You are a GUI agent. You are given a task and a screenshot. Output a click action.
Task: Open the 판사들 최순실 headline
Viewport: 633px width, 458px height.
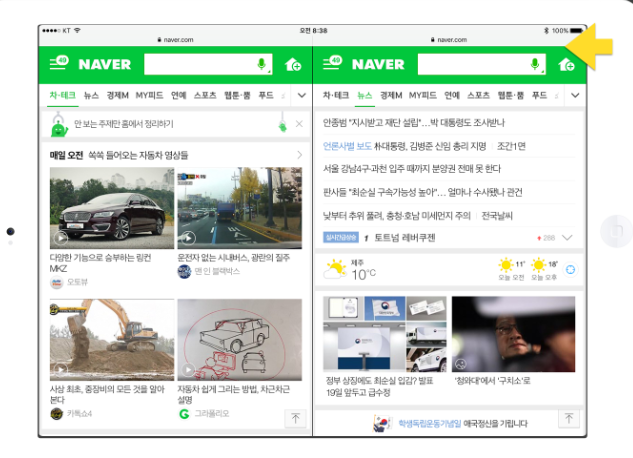coord(422,192)
